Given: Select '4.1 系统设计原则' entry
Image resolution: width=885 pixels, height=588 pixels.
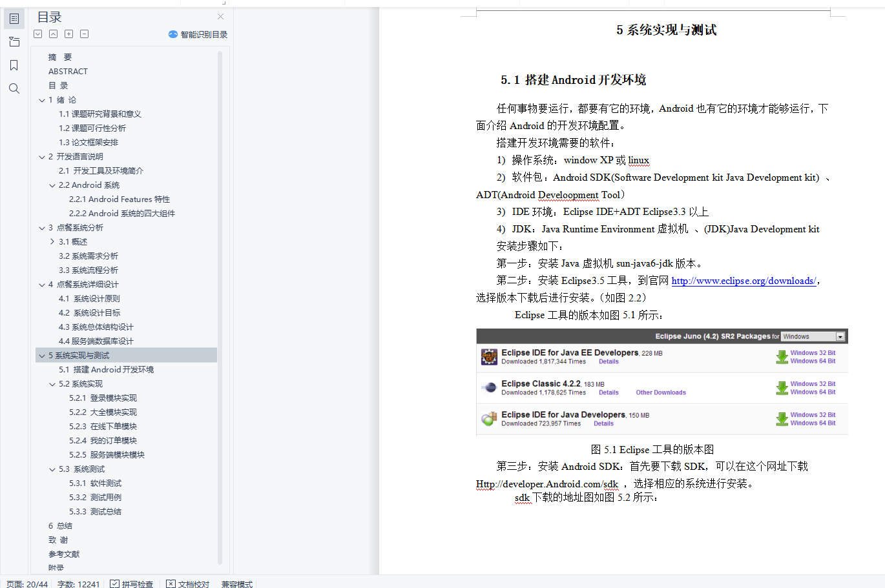Looking at the screenshot, I should pos(89,299).
